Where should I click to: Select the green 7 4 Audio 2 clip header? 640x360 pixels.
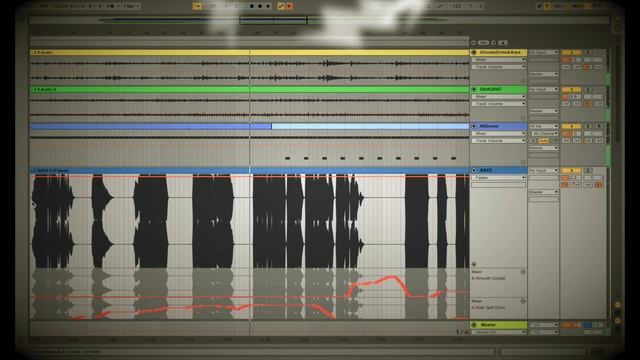click(x=249, y=89)
